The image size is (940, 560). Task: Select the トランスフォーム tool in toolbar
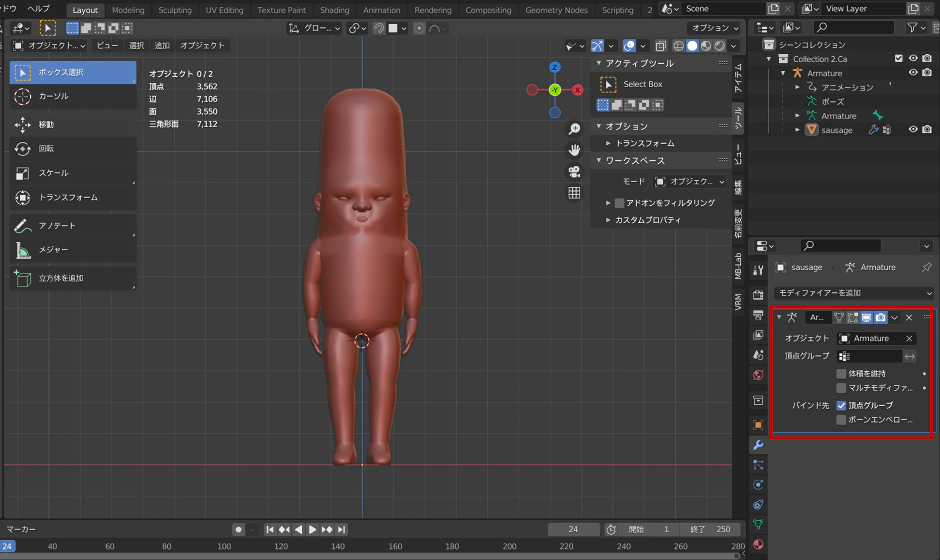(73, 197)
